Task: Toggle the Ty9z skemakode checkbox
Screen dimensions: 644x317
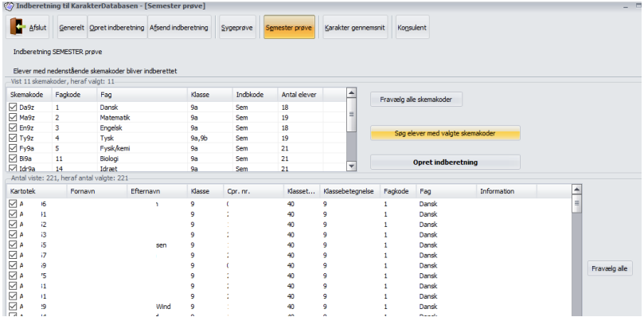Action: [x=13, y=138]
